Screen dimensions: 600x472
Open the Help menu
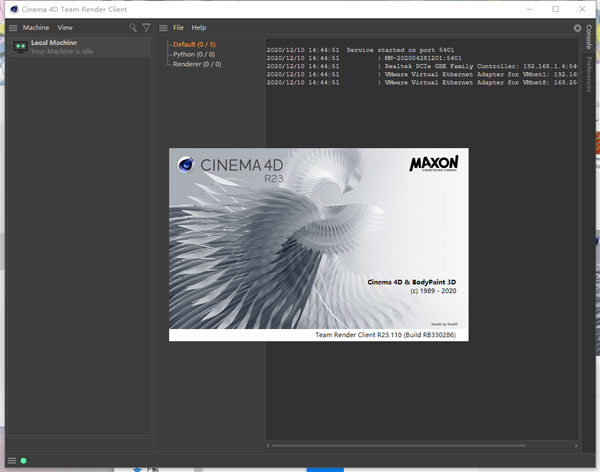pos(199,28)
